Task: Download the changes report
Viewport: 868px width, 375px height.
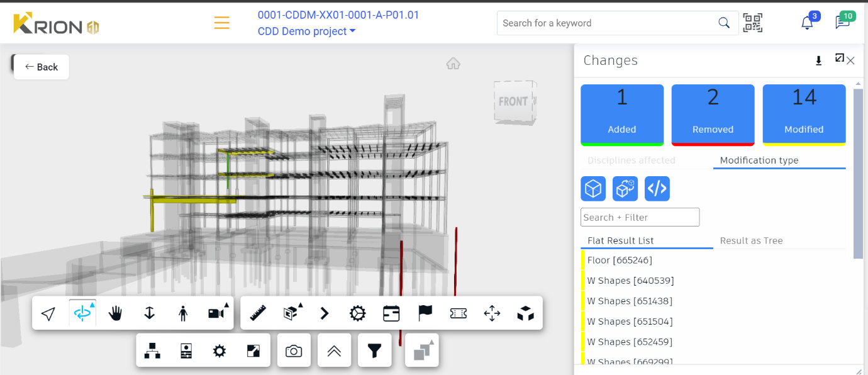Action: [818, 60]
